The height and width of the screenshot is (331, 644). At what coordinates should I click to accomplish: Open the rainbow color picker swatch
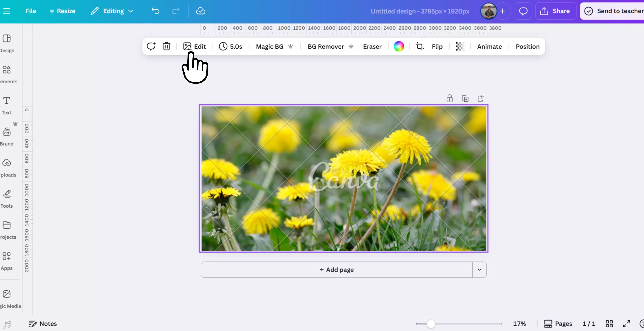(399, 47)
